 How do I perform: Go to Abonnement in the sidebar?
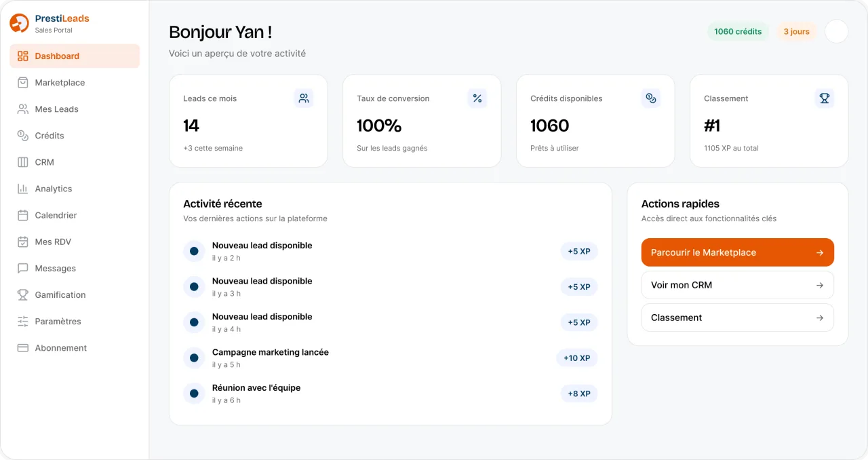(75, 347)
